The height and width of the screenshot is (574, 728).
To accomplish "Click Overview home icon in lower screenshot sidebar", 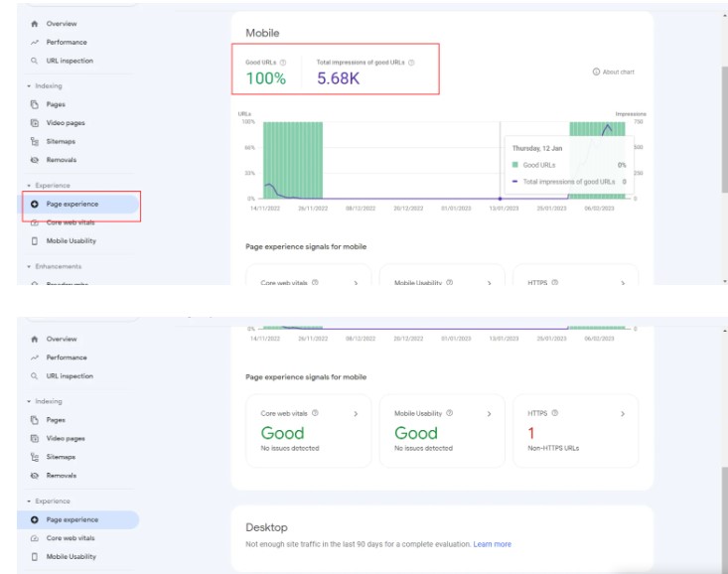I will 35,339.
